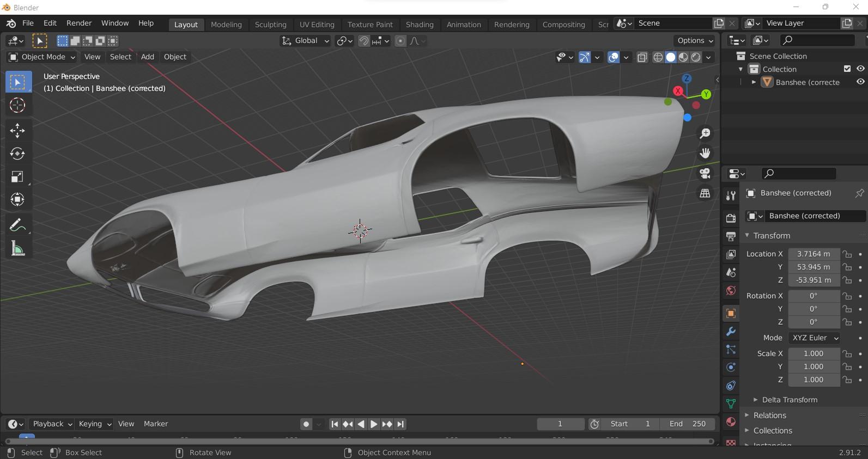868x459 pixels.
Task: Open the Tool properties tab
Action: pos(731,195)
